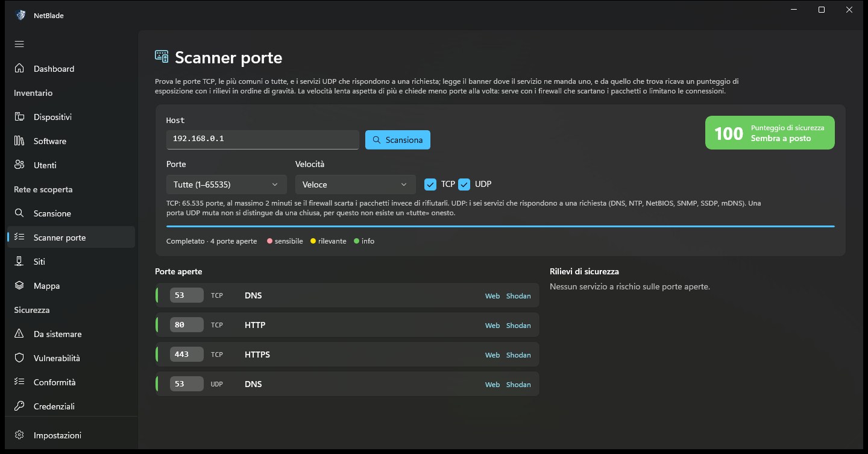The width and height of the screenshot is (868, 454).
Task: Click the Dispositivi devices icon
Action: click(19, 117)
